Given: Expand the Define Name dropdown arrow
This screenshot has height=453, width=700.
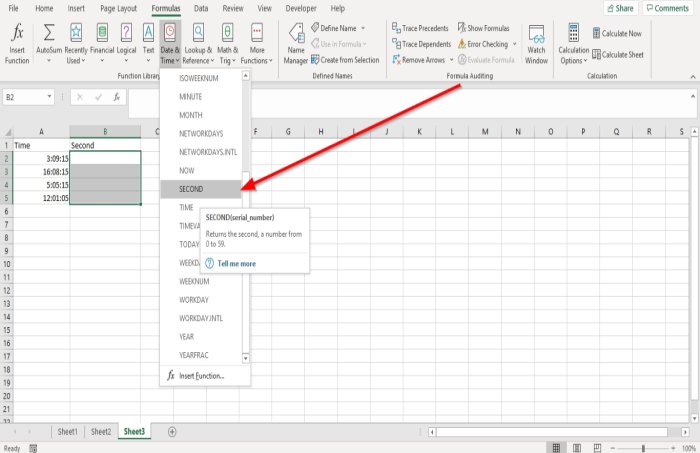Looking at the screenshot, I should point(363,28).
